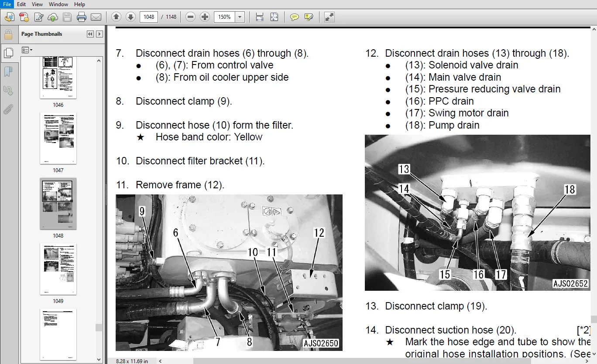This screenshot has width=597, height=364.
Task: Click text '(8): From oil cooler upper side'
Action: [x=222, y=77]
